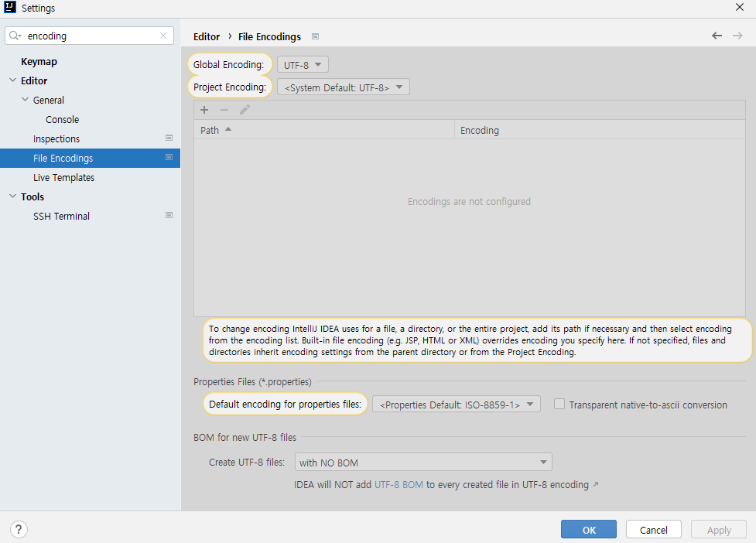Select Live Templates in settings tree
The height and width of the screenshot is (543, 756).
tap(63, 178)
